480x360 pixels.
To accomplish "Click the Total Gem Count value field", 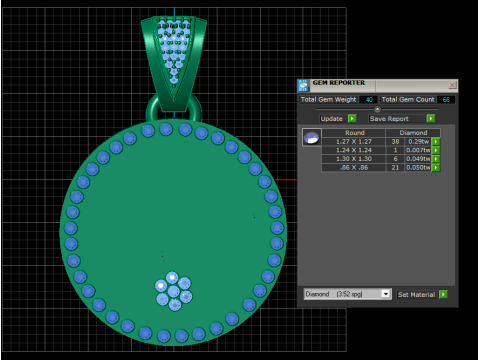I will click(446, 99).
